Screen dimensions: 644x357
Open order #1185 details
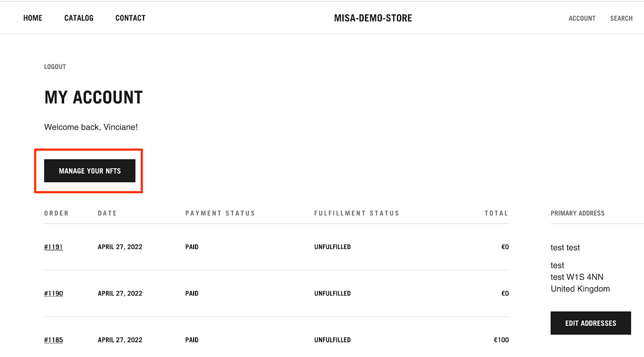(x=53, y=340)
